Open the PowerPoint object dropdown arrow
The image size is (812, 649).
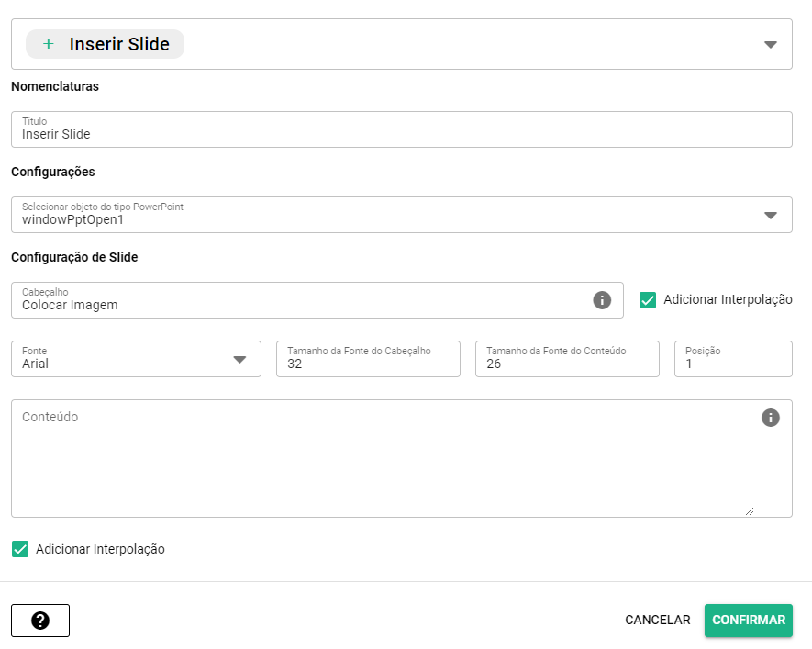[x=771, y=215]
